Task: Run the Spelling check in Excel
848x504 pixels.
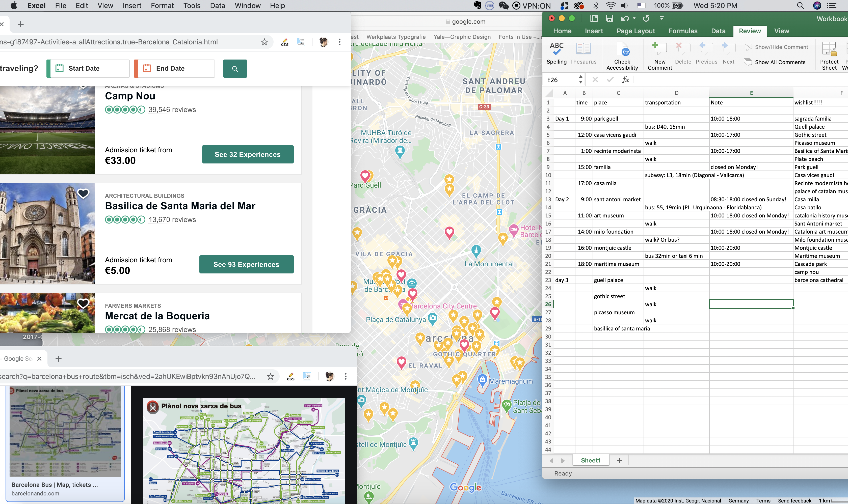Action: point(556,53)
